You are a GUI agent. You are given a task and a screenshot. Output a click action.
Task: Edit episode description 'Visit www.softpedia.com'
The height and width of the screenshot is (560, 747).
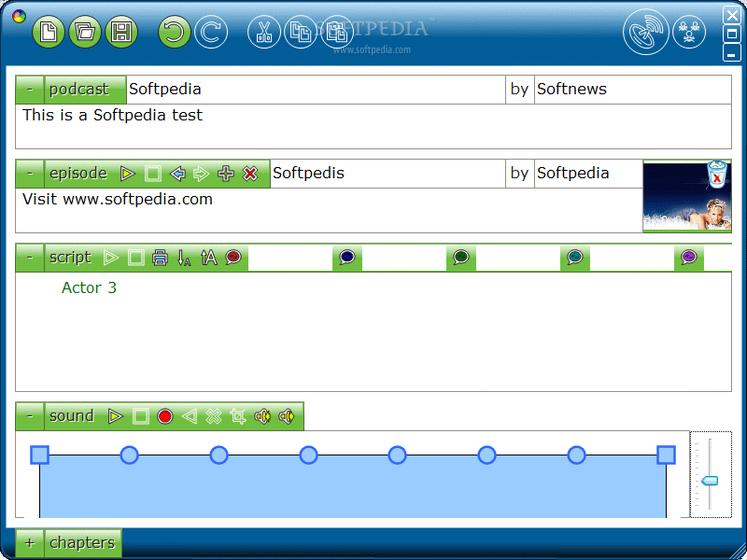pyautogui.click(x=330, y=210)
